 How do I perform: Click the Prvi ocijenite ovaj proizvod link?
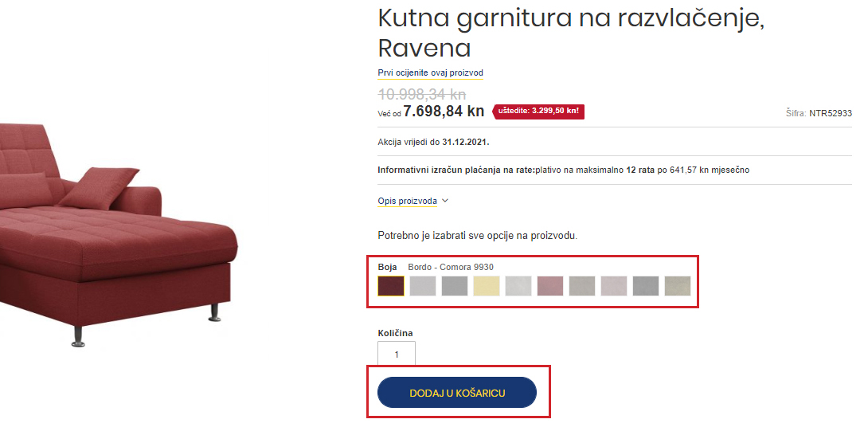pyautogui.click(x=430, y=72)
